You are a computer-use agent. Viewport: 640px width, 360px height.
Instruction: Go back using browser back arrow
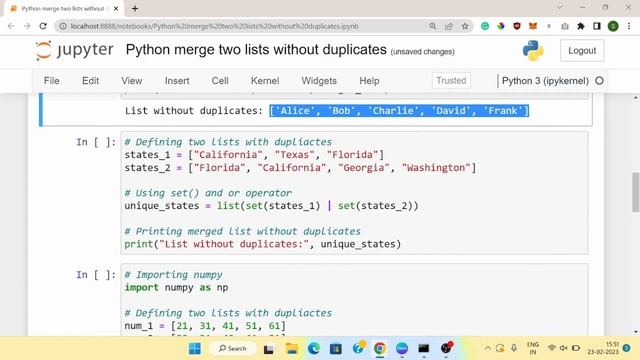point(11,26)
